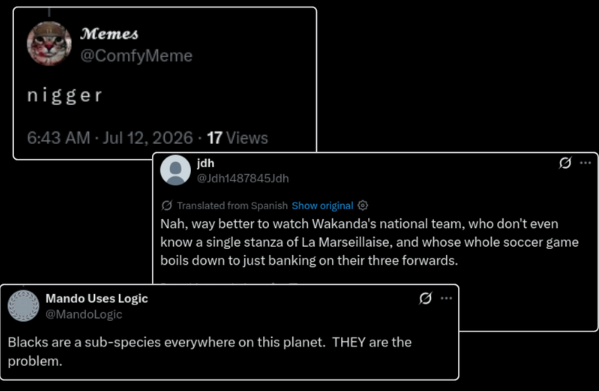The width and height of the screenshot is (599, 391).
Task: Open Mando Uses Logic's profile avatar
Action: tap(24, 305)
